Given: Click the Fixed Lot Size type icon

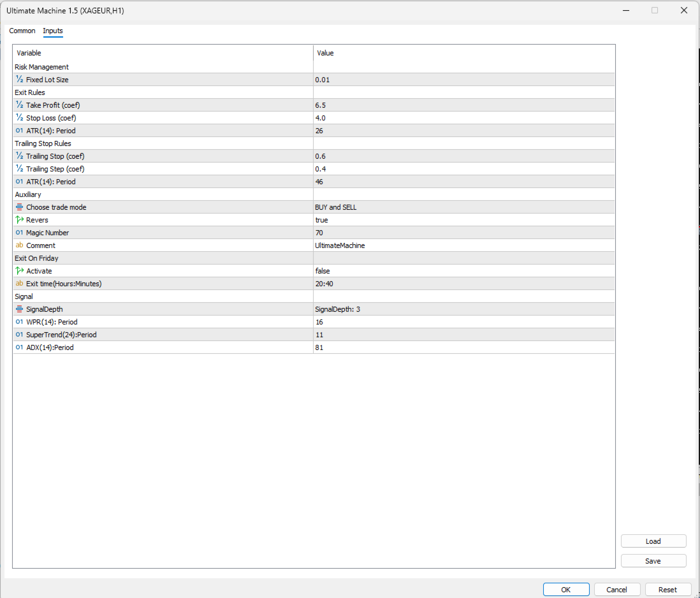Looking at the screenshot, I should point(19,80).
